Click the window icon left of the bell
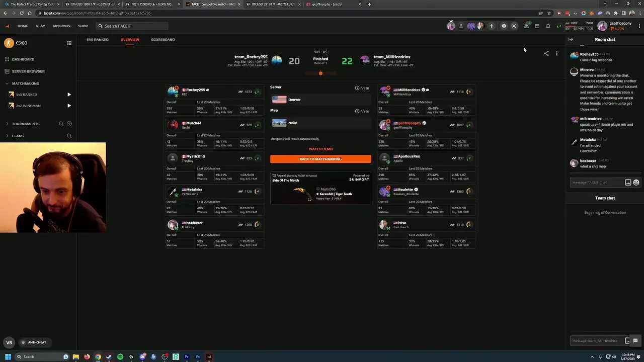644x362 pixels. click(537, 26)
